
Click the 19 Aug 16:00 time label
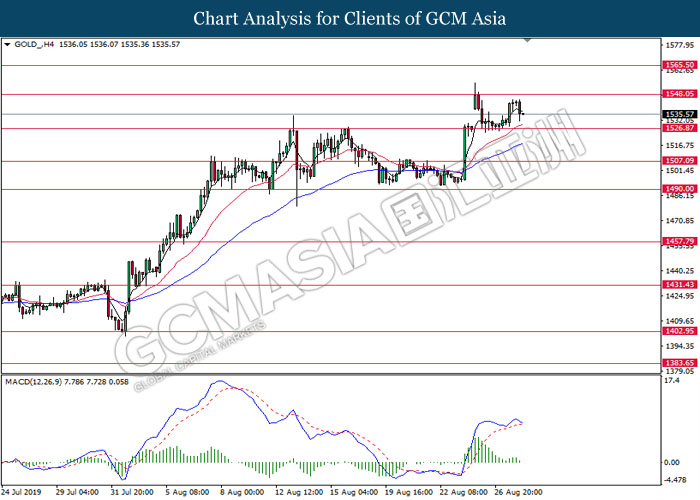(408, 492)
